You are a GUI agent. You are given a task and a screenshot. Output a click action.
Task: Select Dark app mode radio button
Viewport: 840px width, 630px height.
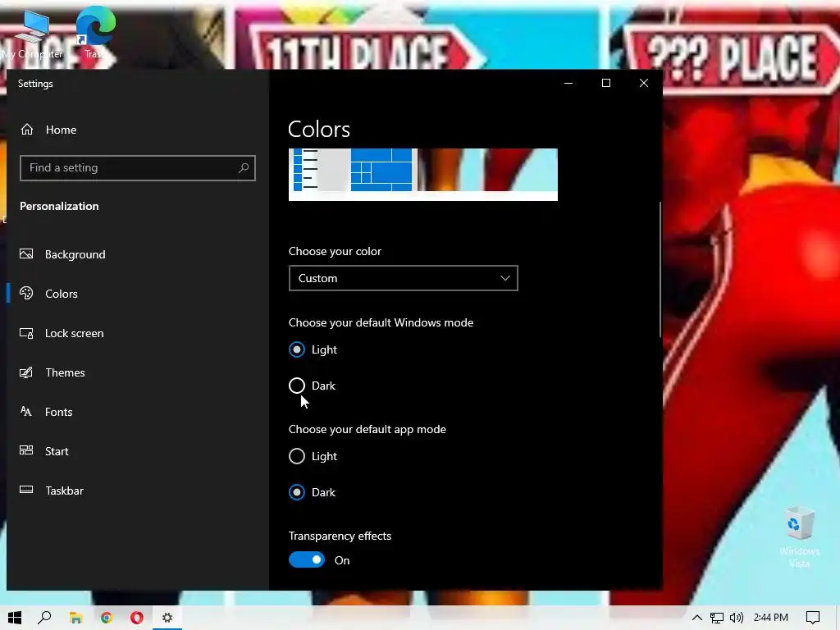click(x=297, y=492)
